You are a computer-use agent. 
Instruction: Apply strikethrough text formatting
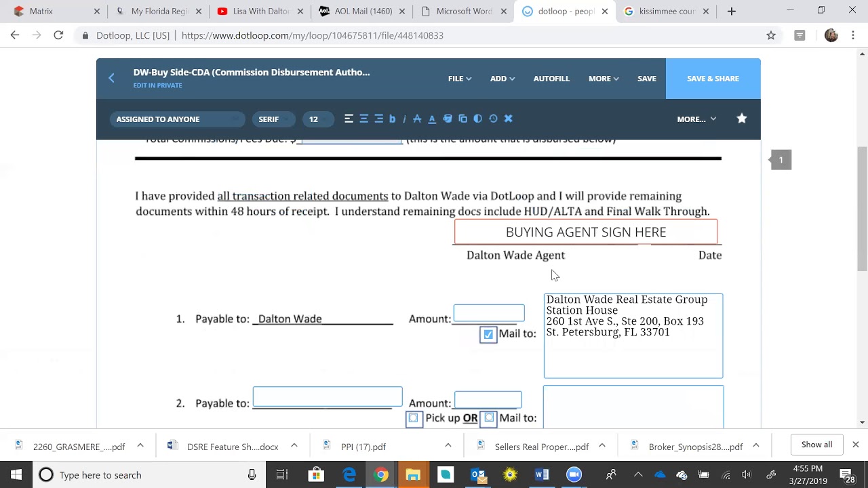click(417, 119)
